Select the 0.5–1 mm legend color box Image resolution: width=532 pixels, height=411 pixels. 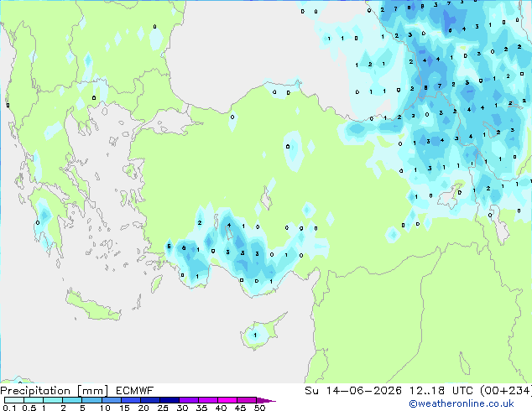click(34, 400)
